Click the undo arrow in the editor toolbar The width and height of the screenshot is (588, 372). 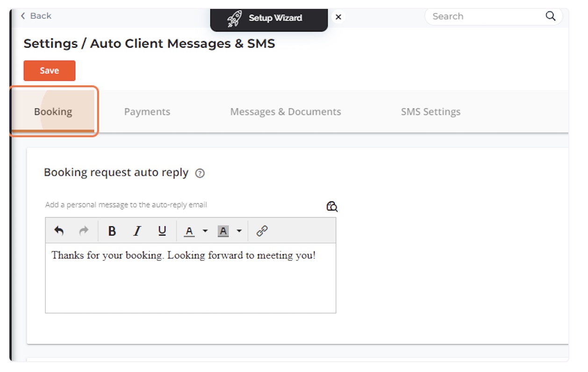click(59, 231)
